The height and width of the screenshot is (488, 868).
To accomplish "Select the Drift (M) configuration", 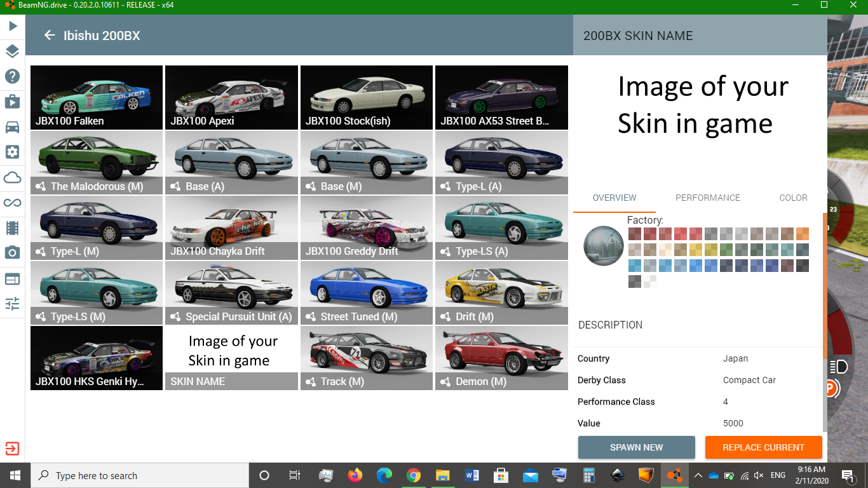I will tap(501, 293).
